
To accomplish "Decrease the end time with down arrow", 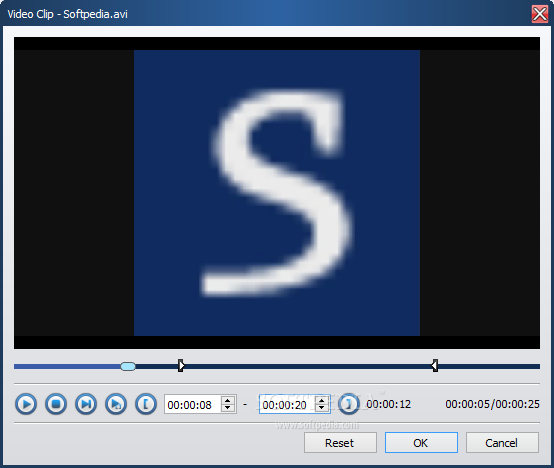I will pos(322,408).
